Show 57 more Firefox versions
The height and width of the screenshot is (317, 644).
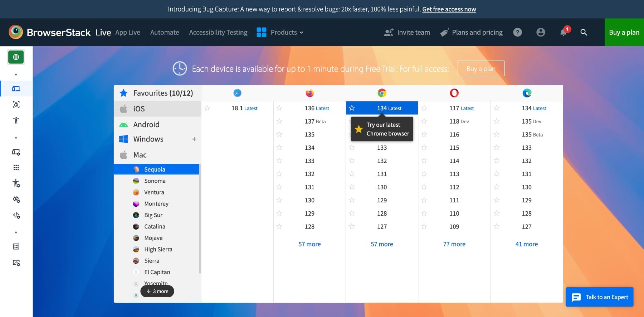click(x=309, y=244)
